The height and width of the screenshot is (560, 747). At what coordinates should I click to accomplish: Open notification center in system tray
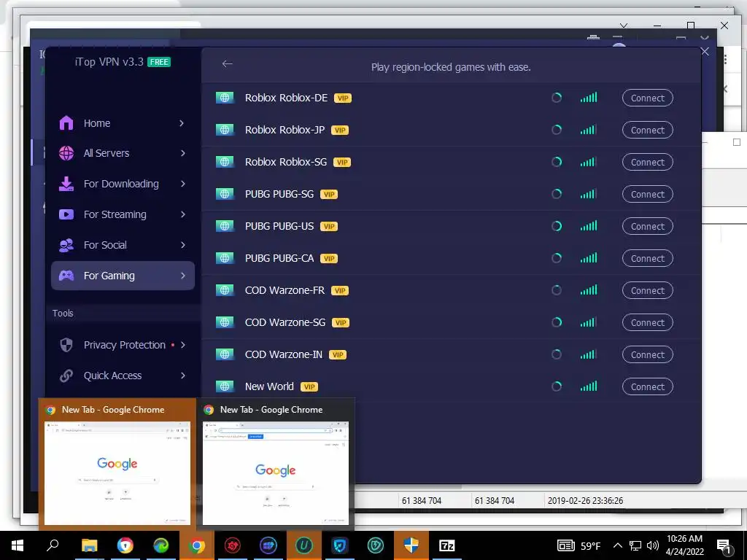coord(724,546)
